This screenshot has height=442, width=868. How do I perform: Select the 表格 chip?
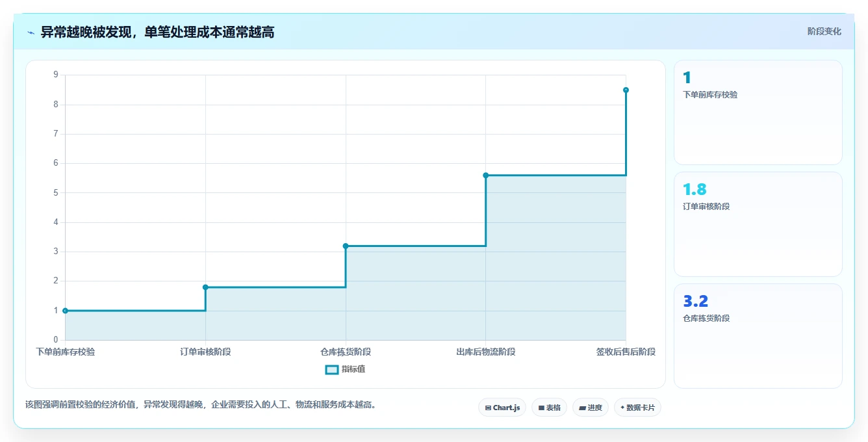pyautogui.click(x=549, y=408)
